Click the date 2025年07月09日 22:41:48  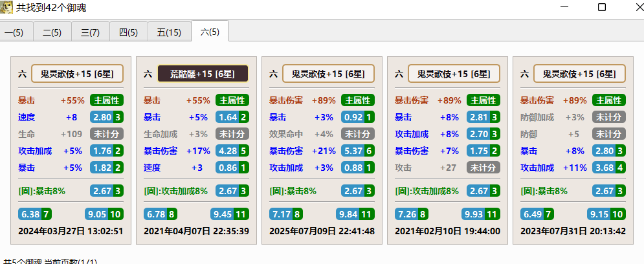tap(322, 231)
